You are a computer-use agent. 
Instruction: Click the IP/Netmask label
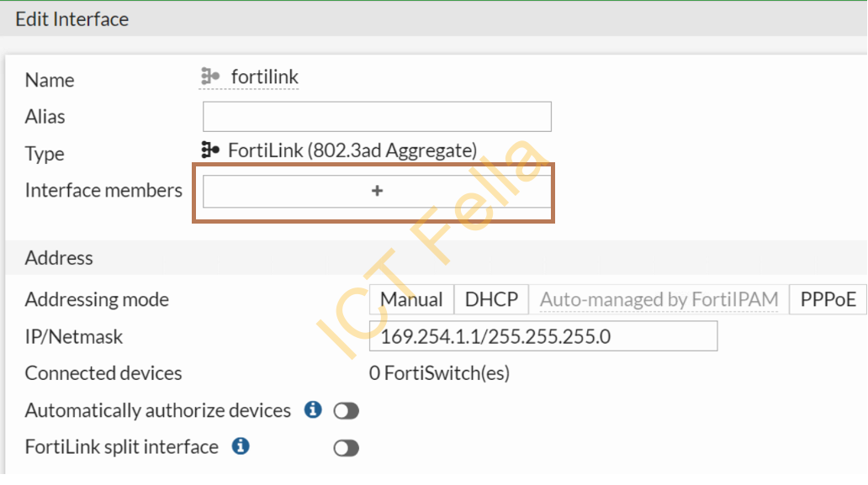(x=74, y=336)
